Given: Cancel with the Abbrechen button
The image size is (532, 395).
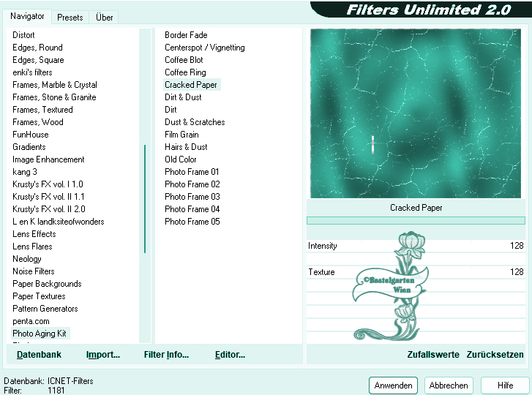Looking at the screenshot, I should click(449, 385).
